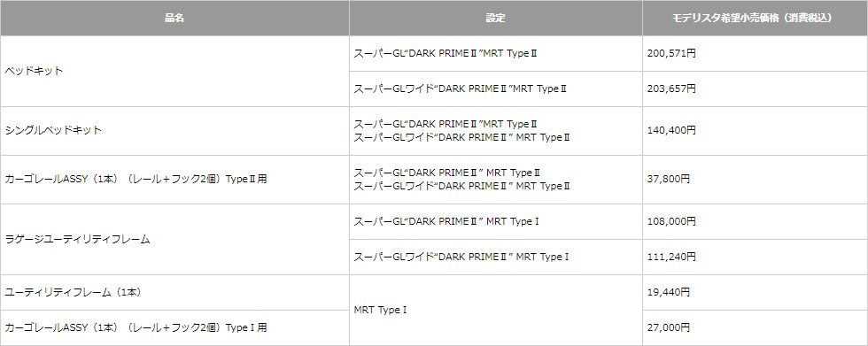This screenshot has width=868, height=346.
Task: Select the ベッドキット product name cell
Action: 174,72
